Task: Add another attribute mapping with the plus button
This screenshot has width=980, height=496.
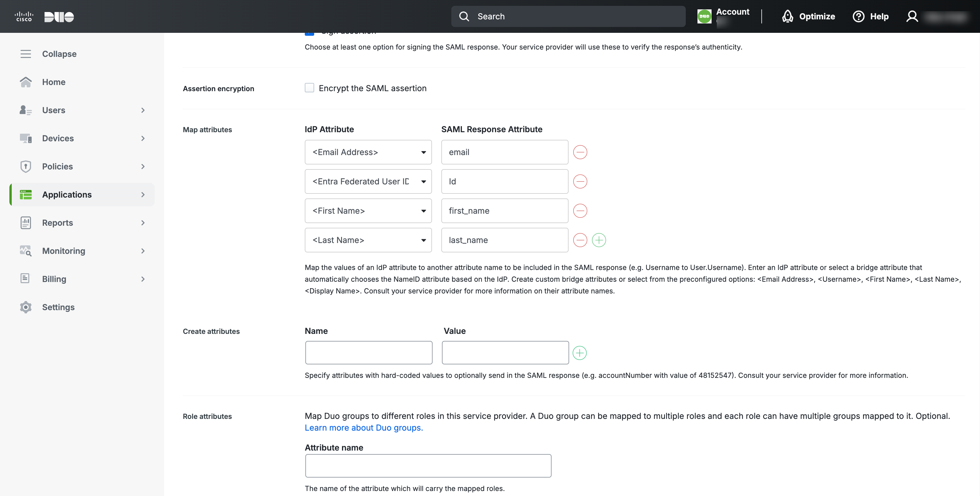Action: point(599,240)
